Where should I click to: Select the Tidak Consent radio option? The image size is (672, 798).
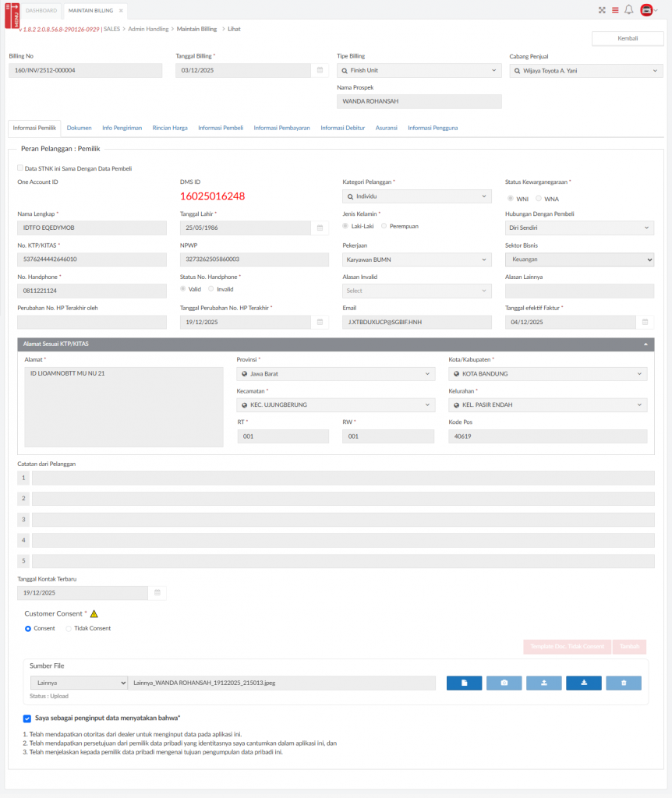point(69,628)
